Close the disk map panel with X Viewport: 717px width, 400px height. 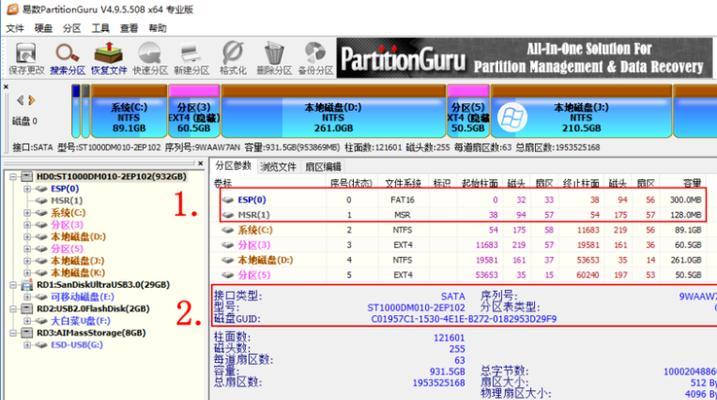(x=5, y=86)
